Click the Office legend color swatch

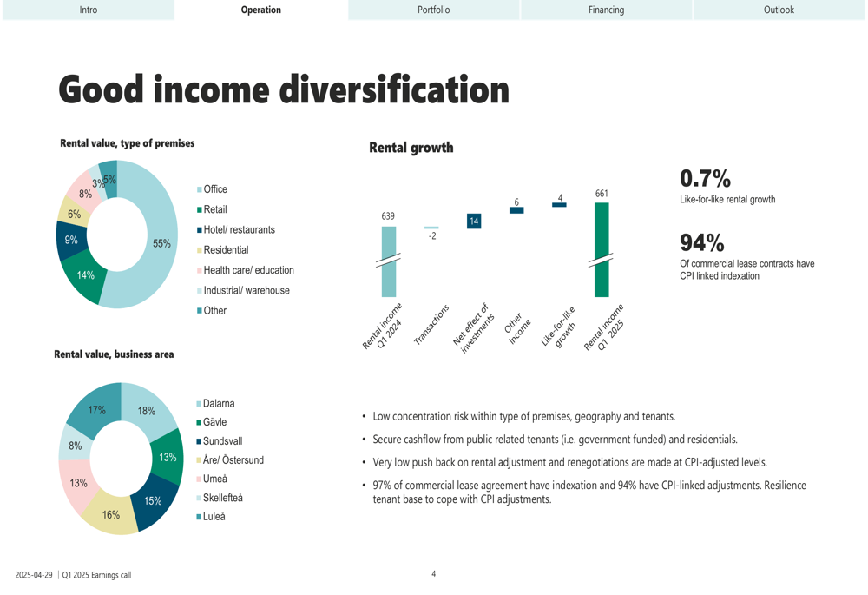click(200, 190)
